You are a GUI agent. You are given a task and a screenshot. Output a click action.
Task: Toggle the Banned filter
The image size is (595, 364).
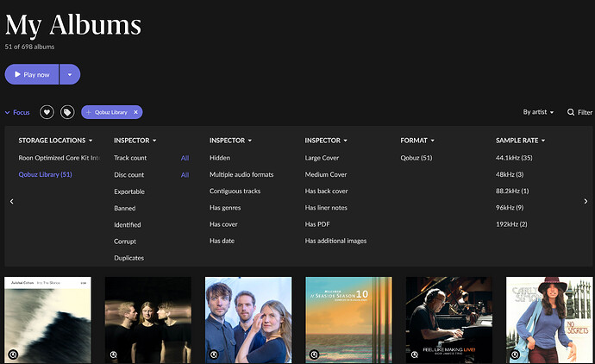point(125,208)
